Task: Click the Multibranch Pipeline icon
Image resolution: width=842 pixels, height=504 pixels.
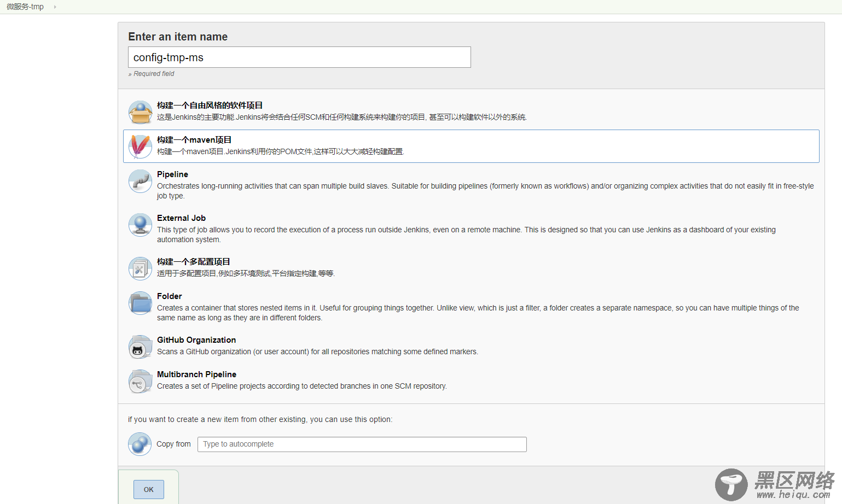Action: point(140,381)
